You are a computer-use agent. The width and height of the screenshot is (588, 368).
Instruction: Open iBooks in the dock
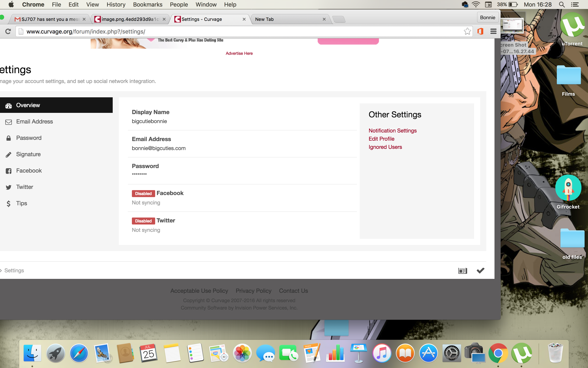click(x=405, y=353)
